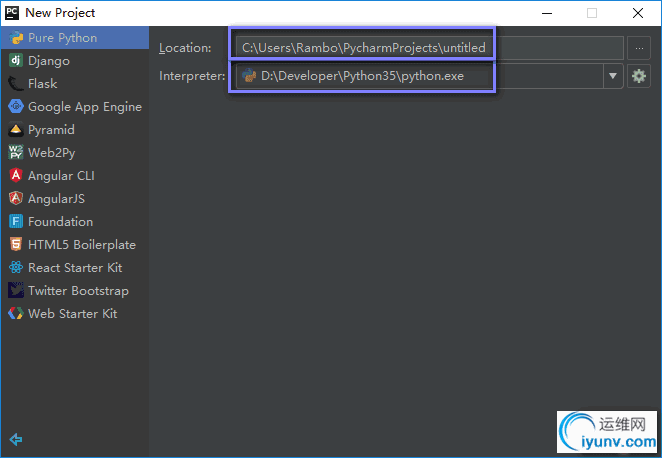Click the Flask horn icon
The image size is (662, 458).
tap(16, 84)
